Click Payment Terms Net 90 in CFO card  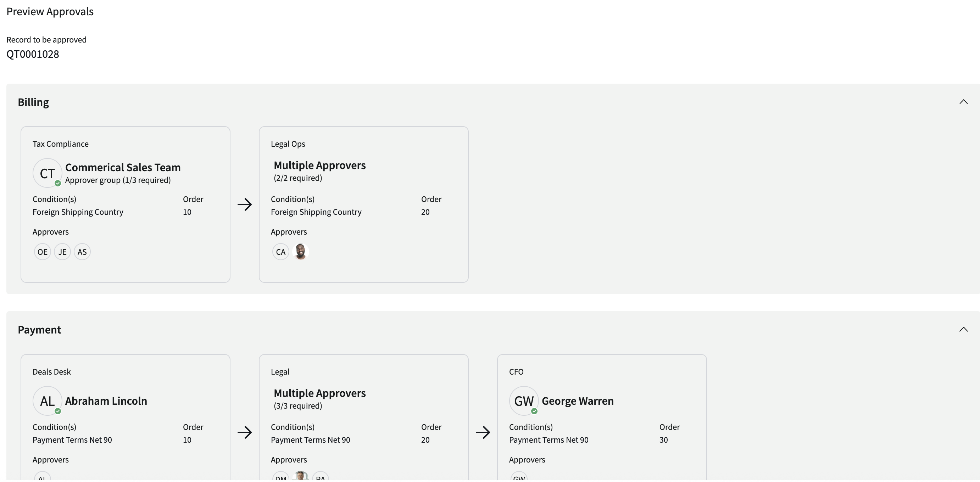tap(549, 440)
